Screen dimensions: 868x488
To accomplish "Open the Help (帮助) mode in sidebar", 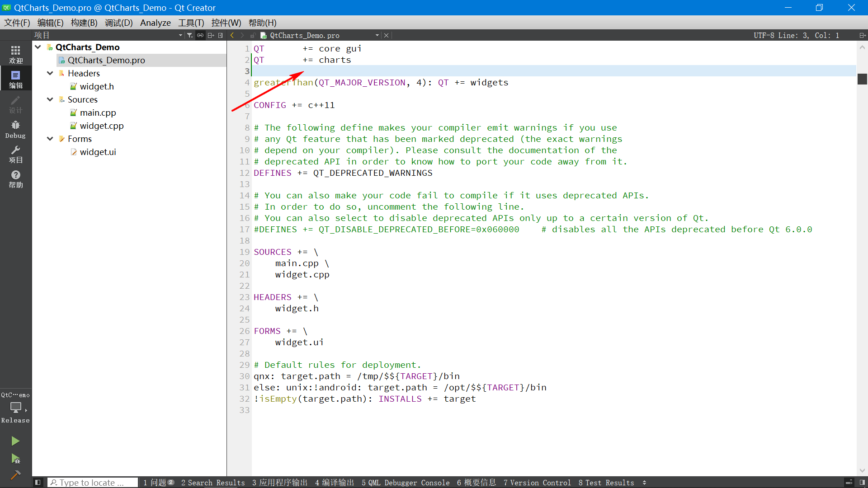I will 15,179.
